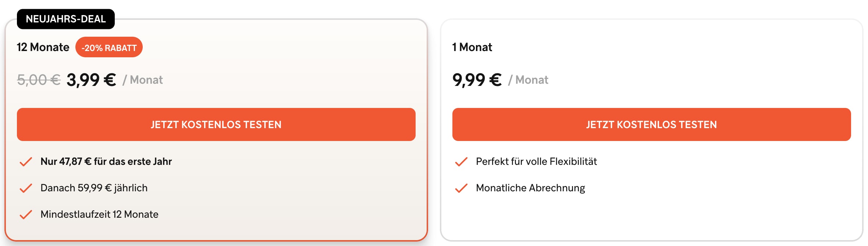Click the "Monatliche Abrechnung" text

pos(530,188)
